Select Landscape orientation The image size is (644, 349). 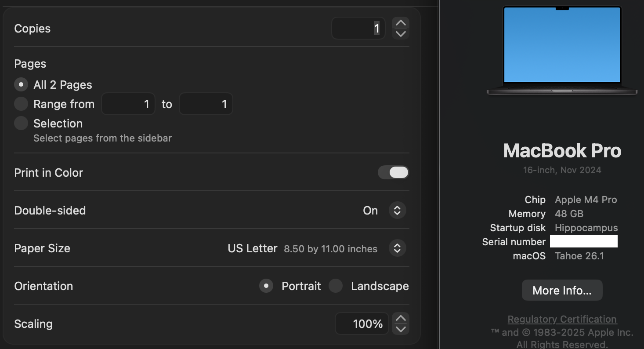(336, 286)
